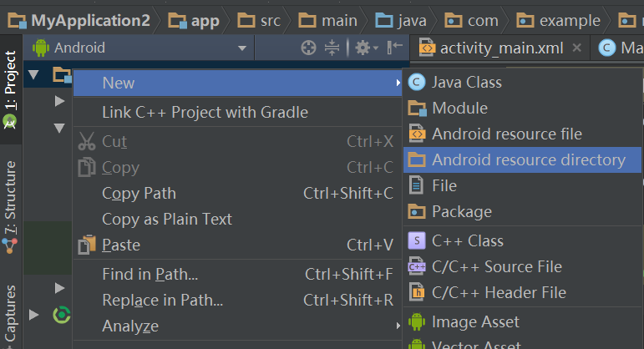Open the Android view dropdown
This screenshot has height=349, width=644.
(142, 48)
